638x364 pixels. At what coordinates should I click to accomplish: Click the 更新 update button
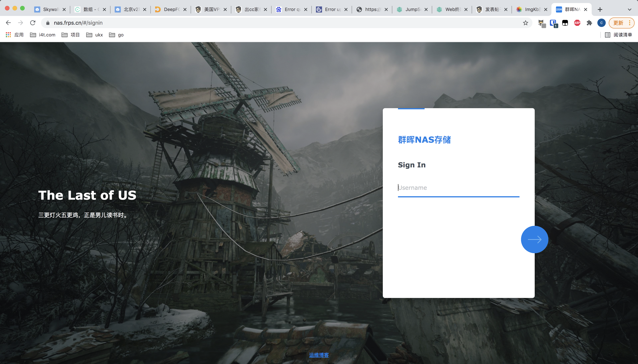click(x=618, y=23)
